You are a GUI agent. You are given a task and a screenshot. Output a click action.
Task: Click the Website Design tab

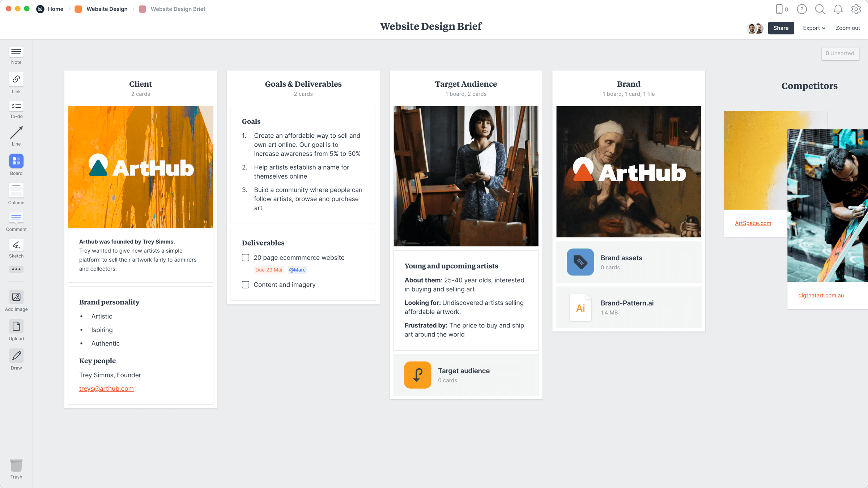point(107,9)
